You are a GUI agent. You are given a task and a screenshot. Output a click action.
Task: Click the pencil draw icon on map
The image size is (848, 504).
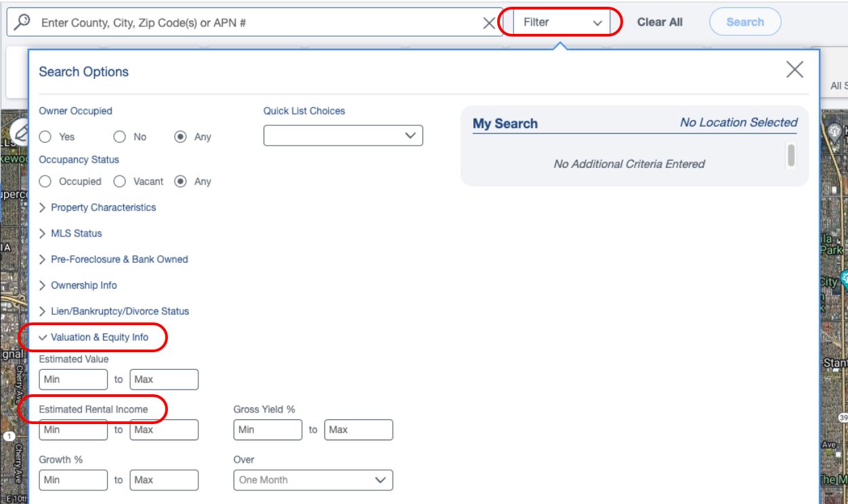tap(20, 129)
